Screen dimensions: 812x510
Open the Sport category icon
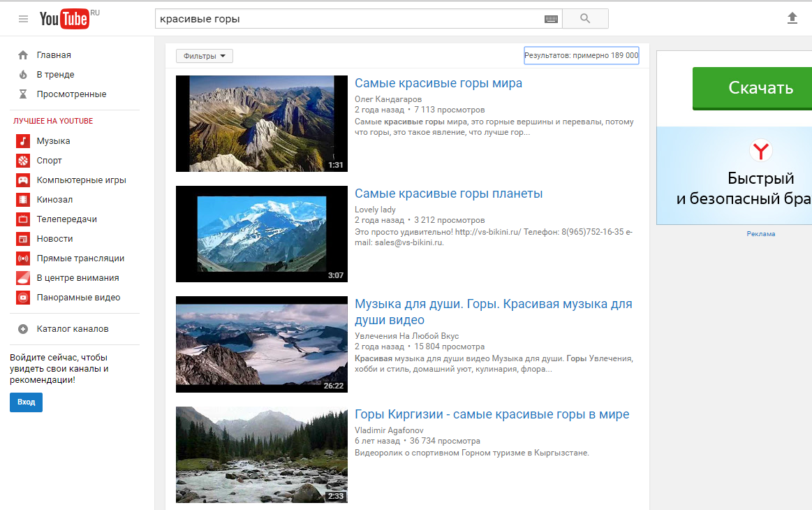(x=23, y=161)
